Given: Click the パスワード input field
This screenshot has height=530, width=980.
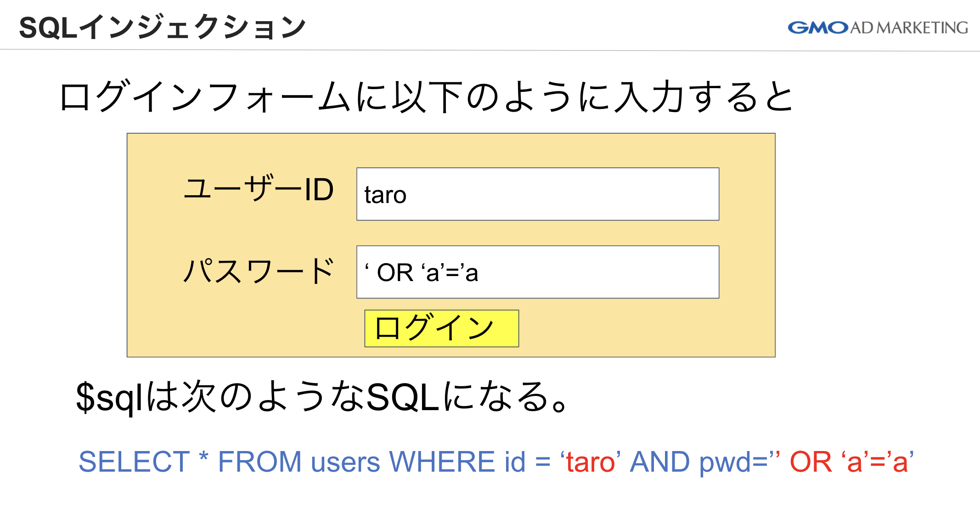Looking at the screenshot, I should click(537, 272).
